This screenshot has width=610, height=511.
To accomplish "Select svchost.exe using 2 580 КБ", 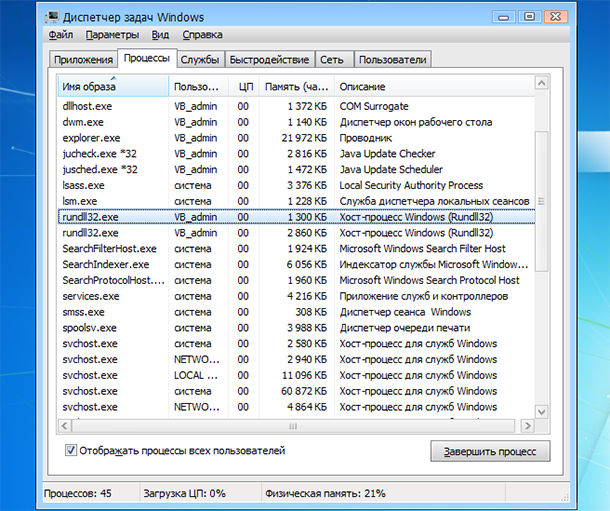I will 296,343.
